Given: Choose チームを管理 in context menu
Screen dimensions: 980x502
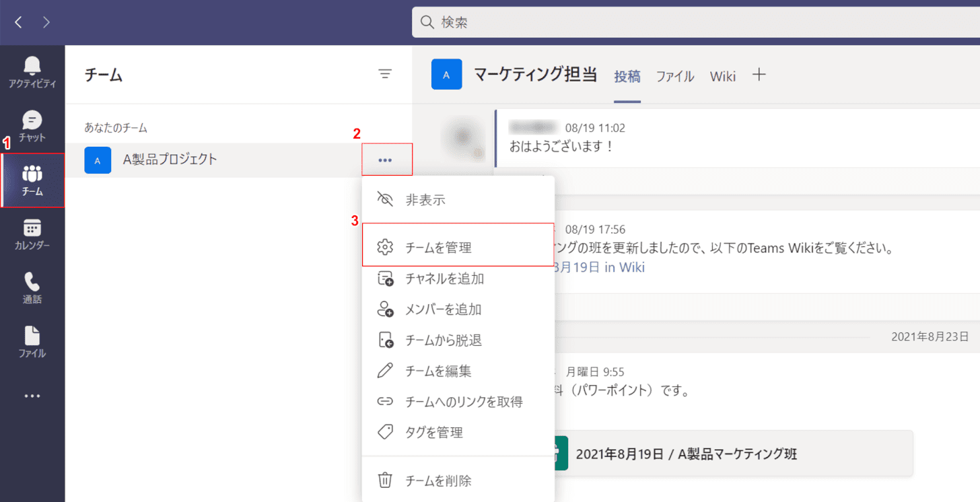Looking at the screenshot, I should click(x=458, y=248).
